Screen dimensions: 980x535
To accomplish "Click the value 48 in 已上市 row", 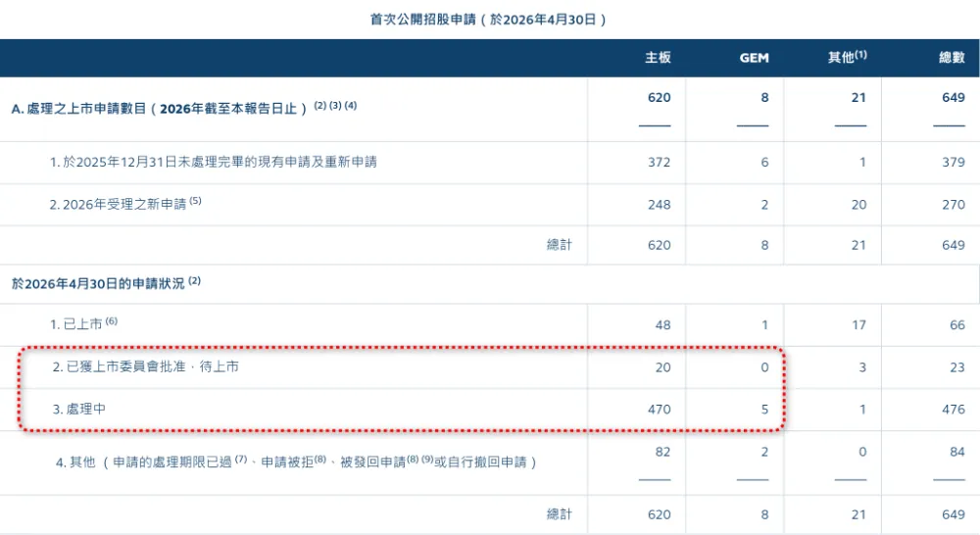I will (663, 325).
